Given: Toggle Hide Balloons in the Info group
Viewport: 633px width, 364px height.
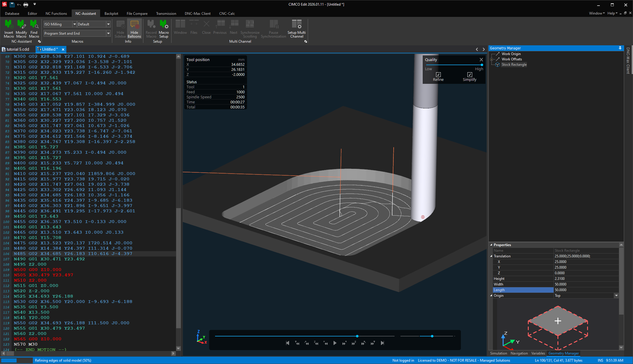Looking at the screenshot, I should [x=134, y=29].
